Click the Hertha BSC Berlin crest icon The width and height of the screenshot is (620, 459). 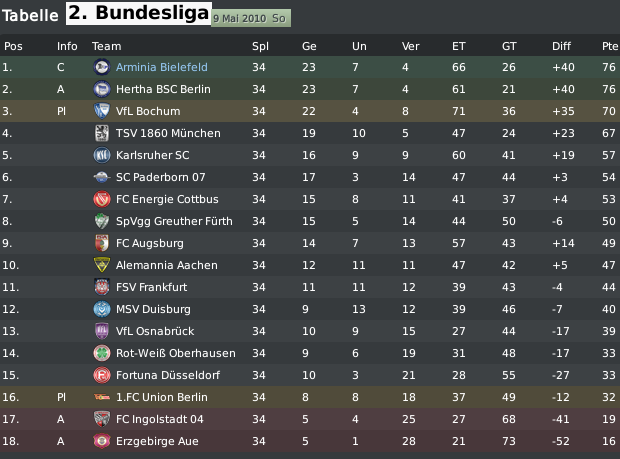click(102, 89)
